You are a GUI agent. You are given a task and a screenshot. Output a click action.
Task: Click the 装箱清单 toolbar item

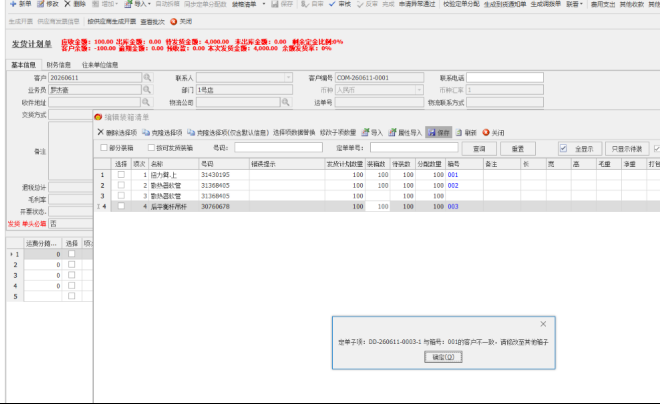click(244, 4)
